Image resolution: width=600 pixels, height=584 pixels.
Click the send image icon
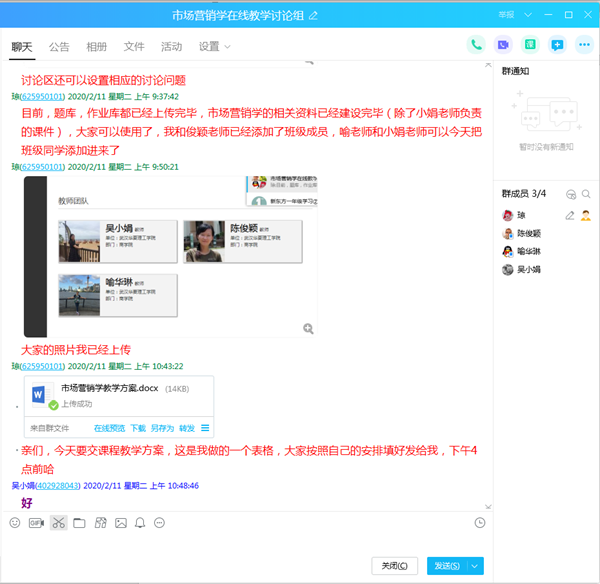121,523
